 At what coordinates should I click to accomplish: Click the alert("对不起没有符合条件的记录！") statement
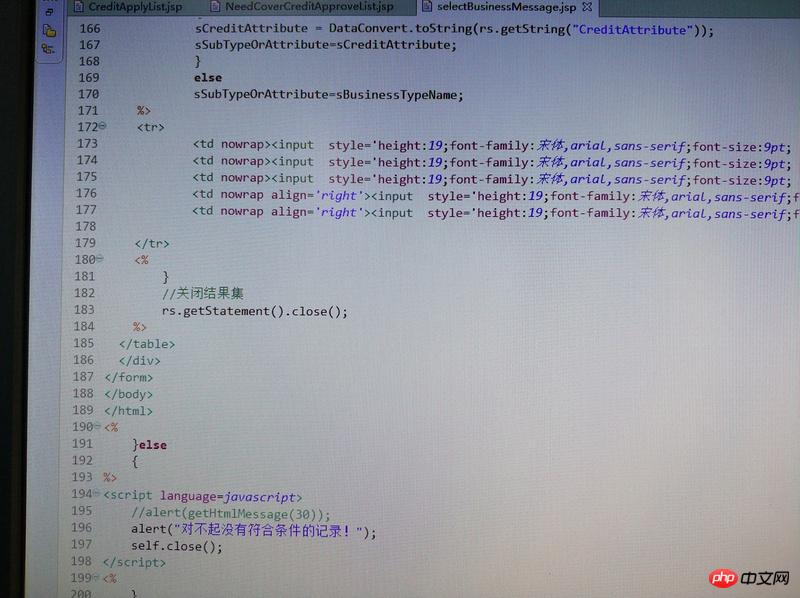click(x=254, y=531)
